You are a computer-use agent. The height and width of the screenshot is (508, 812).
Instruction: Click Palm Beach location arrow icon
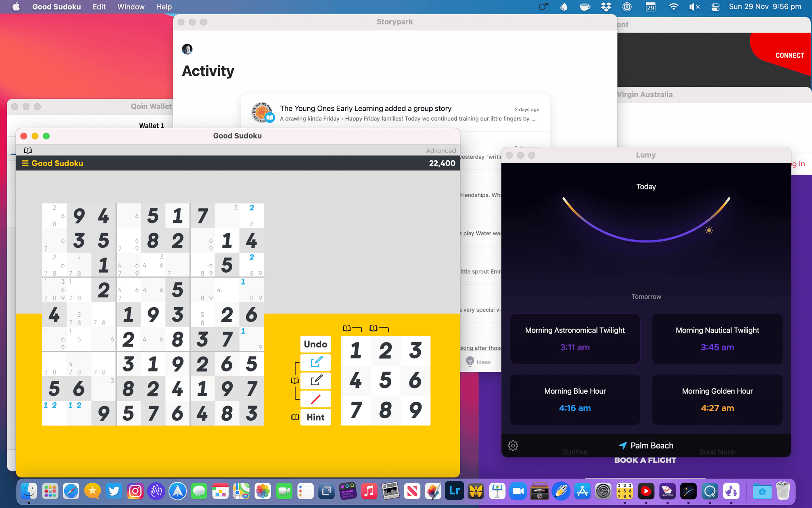[x=623, y=445]
